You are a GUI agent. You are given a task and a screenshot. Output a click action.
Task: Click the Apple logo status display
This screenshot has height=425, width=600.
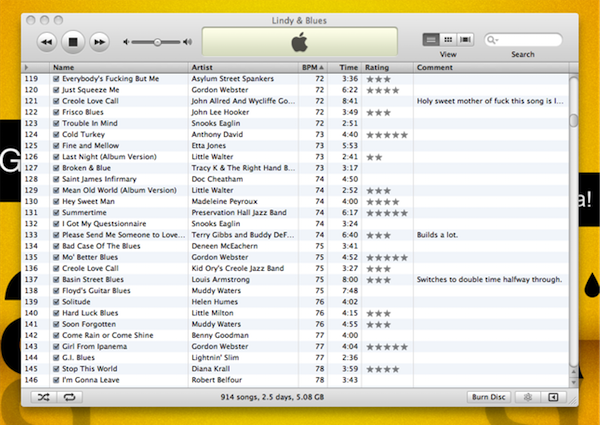click(300, 41)
